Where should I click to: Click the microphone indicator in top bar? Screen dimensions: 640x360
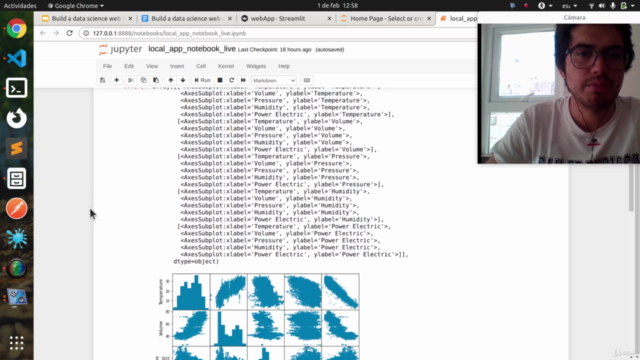pyautogui.click(x=613, y=6)
